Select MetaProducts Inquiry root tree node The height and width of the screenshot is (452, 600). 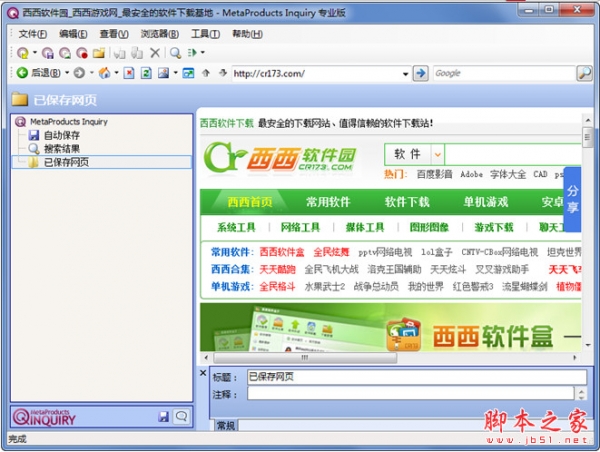pos(69,122)
